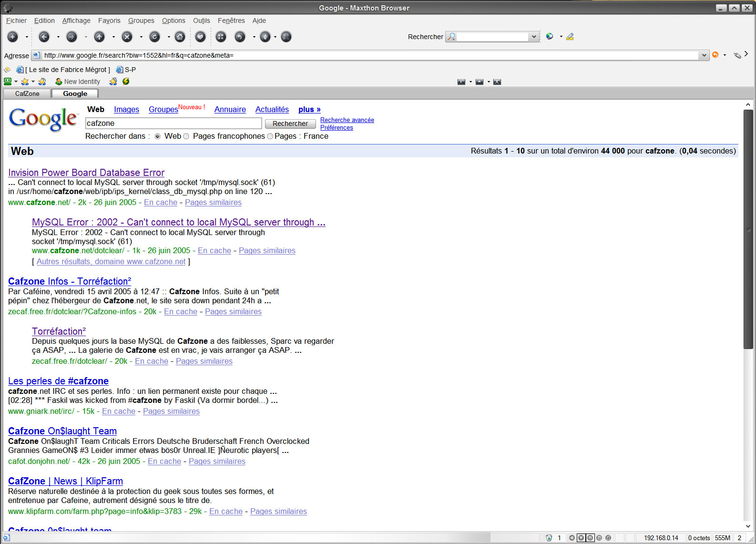
Task: Click scrollbar up arrow at top right
Action: pyautogui.click(x=748, y=105)
